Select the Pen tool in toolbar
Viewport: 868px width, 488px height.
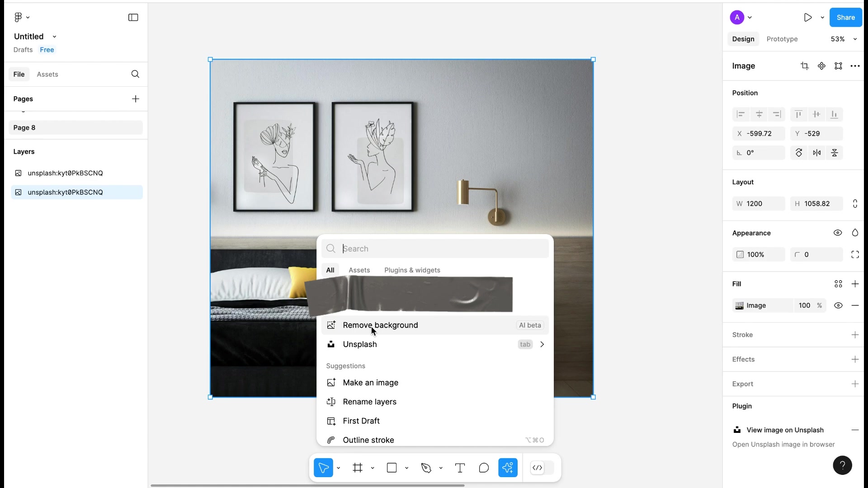[426, 468]
